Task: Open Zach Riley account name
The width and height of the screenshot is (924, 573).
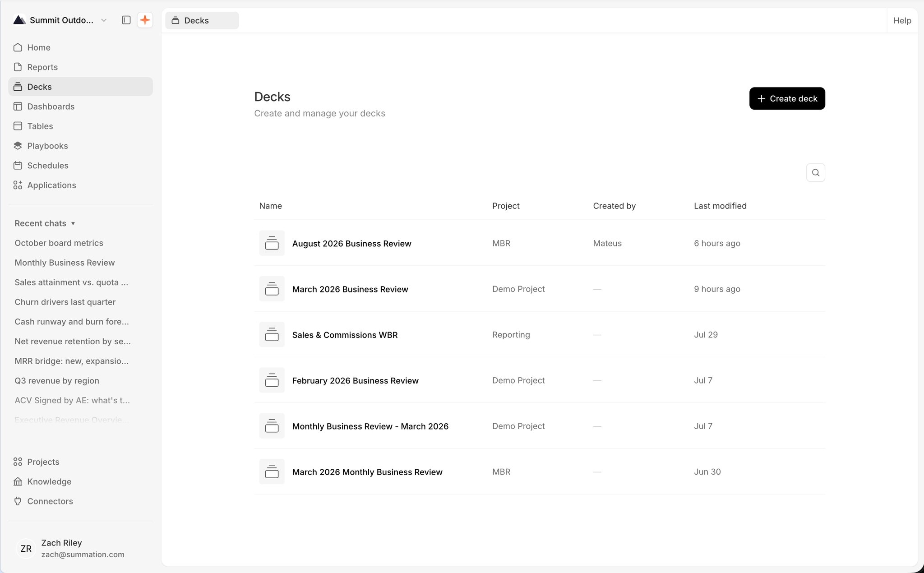Action: point(61,543)
